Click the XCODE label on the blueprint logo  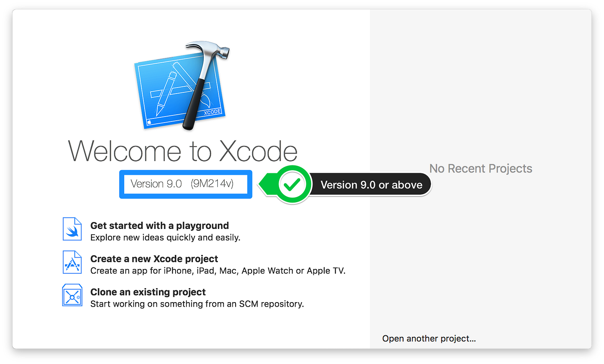pyautogui.click(x=212, y=112)
